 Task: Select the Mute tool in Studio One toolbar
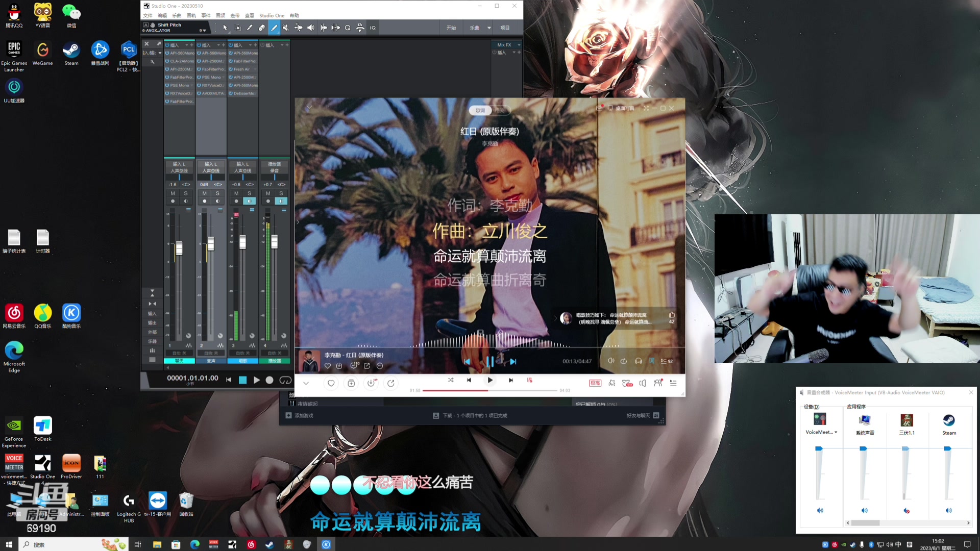point(286,28)
